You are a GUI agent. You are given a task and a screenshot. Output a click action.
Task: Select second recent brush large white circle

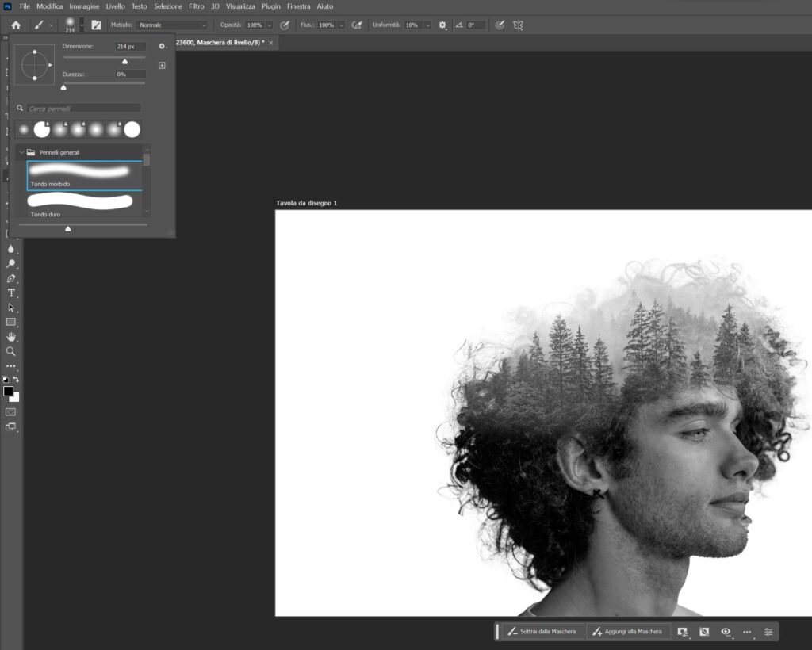pos(42,129)
